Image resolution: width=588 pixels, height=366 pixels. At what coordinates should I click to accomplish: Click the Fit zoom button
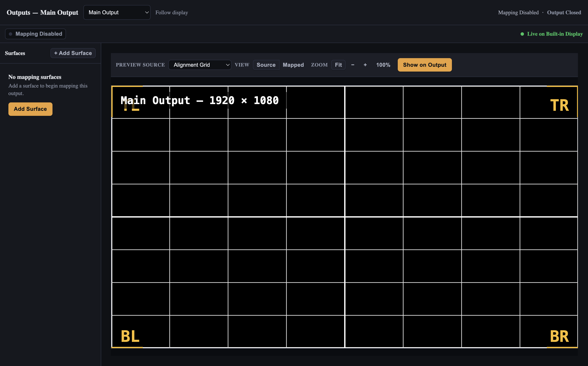(338, 65)
